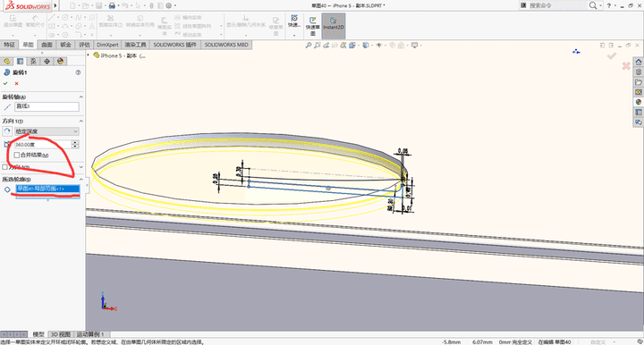Open the DimXpertManager crosshair tab icon

47,61
